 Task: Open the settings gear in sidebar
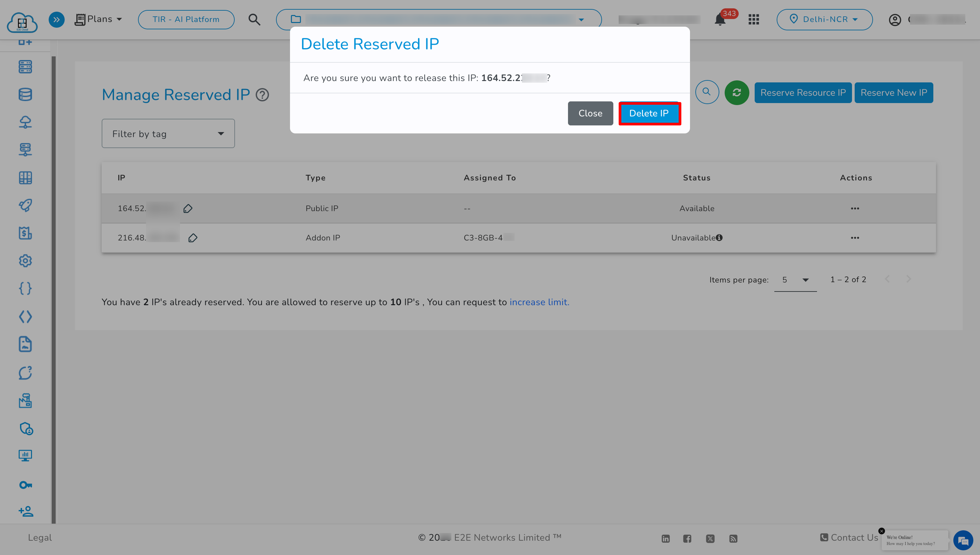point(25,261)
